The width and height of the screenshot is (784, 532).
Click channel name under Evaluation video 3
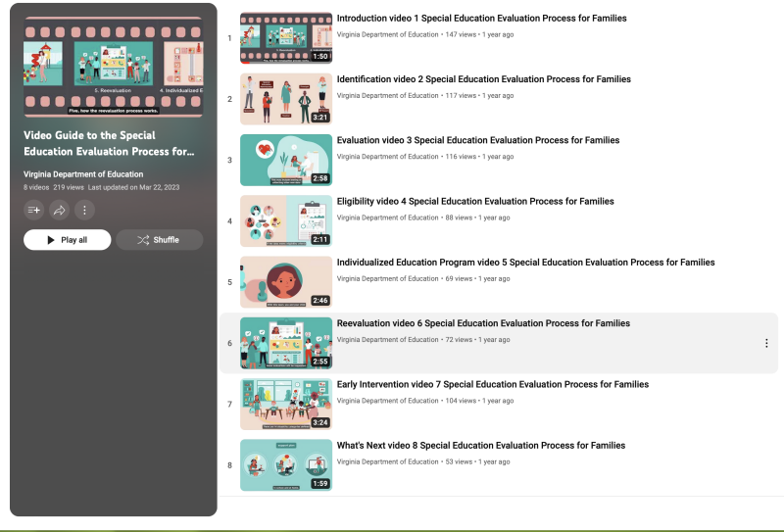(387, 157)
